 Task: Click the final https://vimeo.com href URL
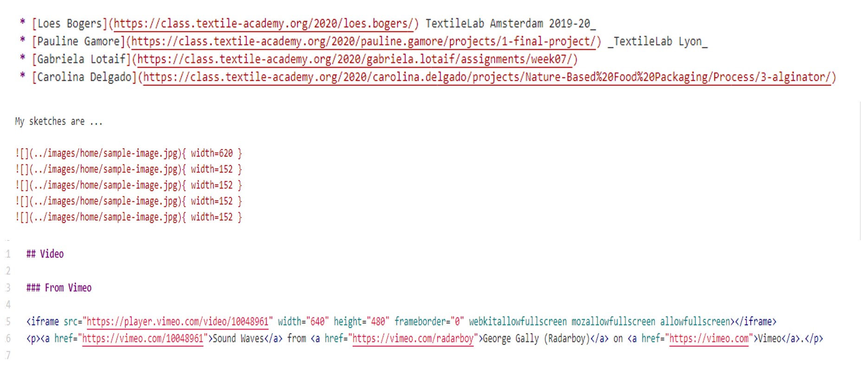click(x=708, y=339)
